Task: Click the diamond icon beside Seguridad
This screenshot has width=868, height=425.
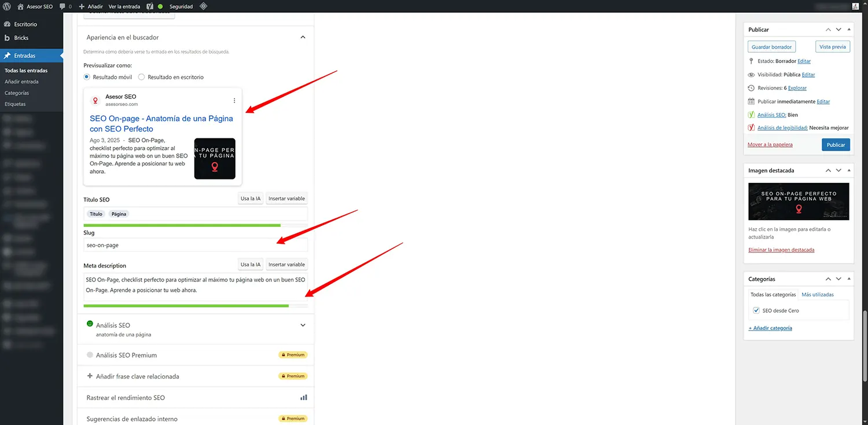Action: [203, 6]
